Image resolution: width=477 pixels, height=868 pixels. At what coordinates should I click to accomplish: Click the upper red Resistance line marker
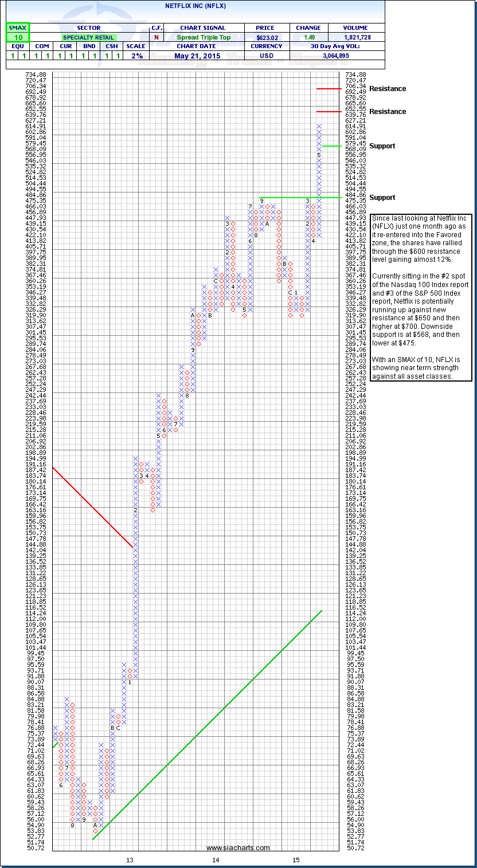pyautogui.click(x=329, y=89)
